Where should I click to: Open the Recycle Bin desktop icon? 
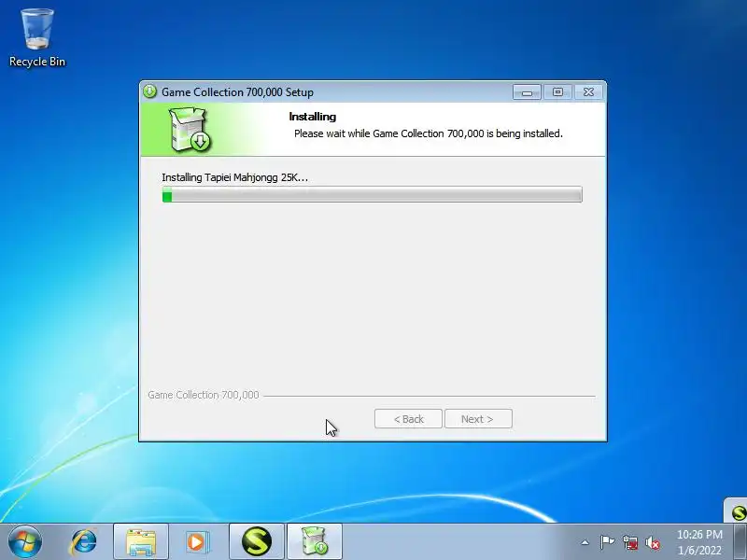[37, 38]
